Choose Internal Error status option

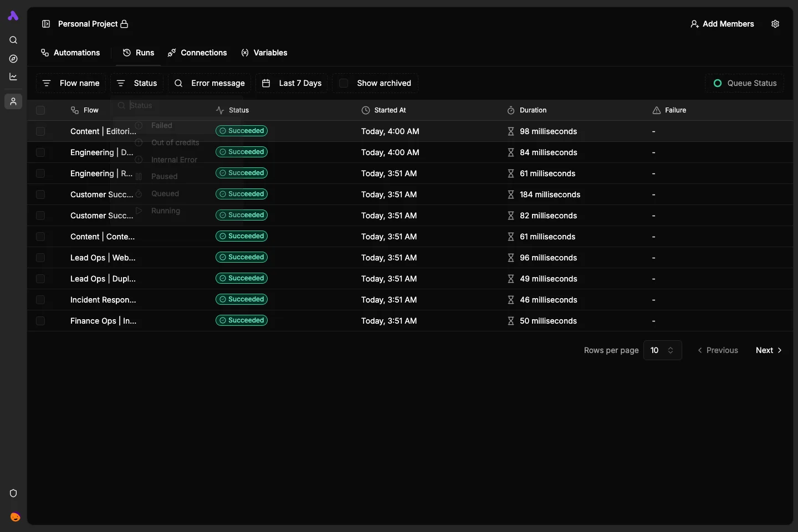click(x=176, y=160)
